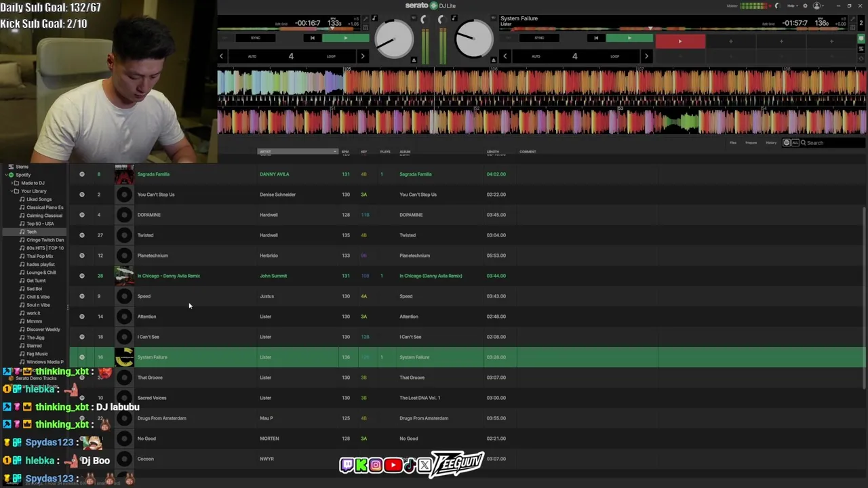Select In Chicago album art thumbnail
The width and height of the screenshot is (868, 488).
pyautogui.click(x=124, y=276)
